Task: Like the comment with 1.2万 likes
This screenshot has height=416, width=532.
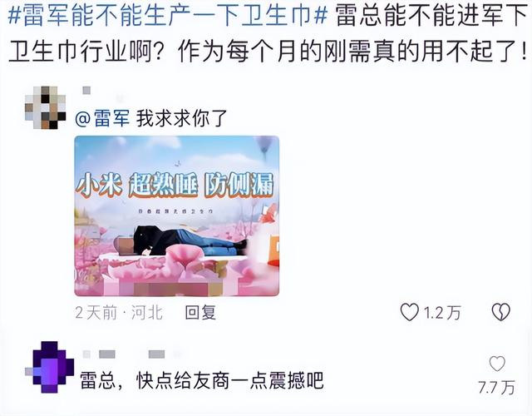Action: coord(410,312)
